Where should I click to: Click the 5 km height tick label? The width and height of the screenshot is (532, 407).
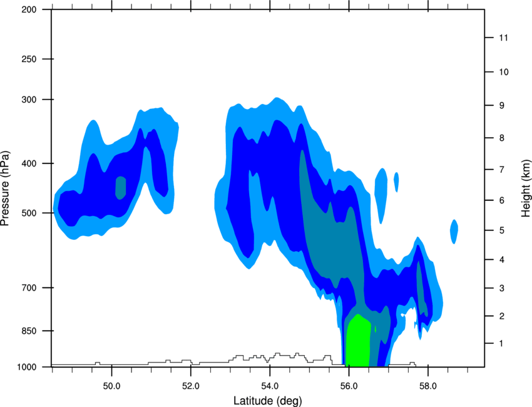pyautogui.click(x=502, y=230)
